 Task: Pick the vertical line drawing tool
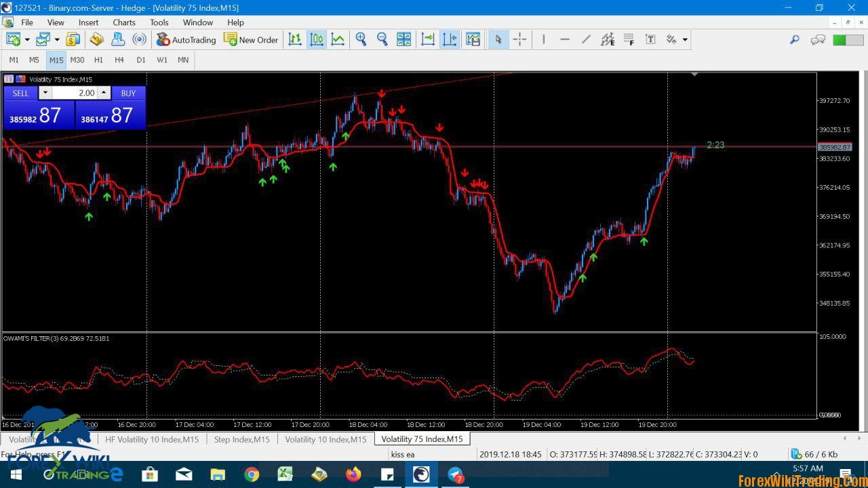point(543,39)
